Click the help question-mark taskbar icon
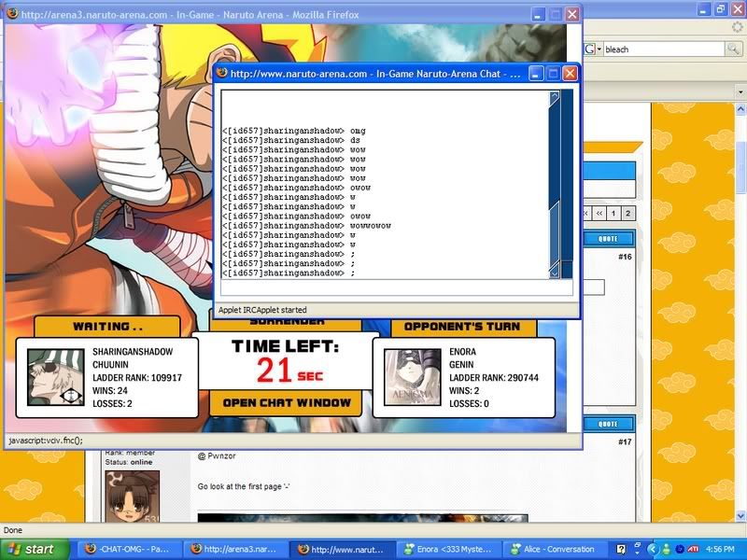Viewport: 747px width, 560px height. (621, 549)
